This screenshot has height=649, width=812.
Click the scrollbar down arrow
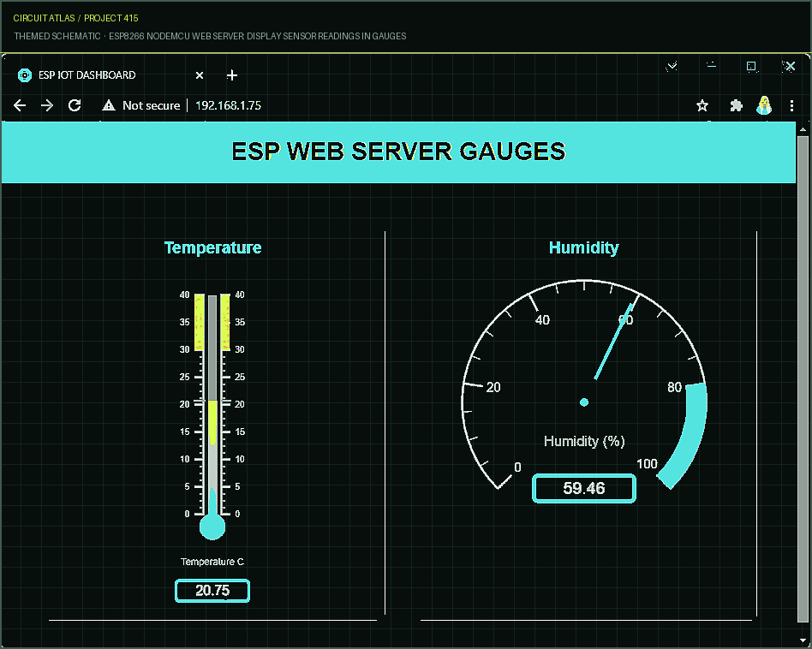803,640
